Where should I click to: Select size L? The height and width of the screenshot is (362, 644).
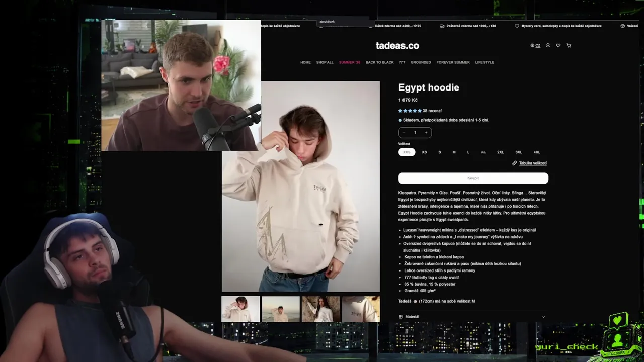pyautogui.click(x=468, y=152)
